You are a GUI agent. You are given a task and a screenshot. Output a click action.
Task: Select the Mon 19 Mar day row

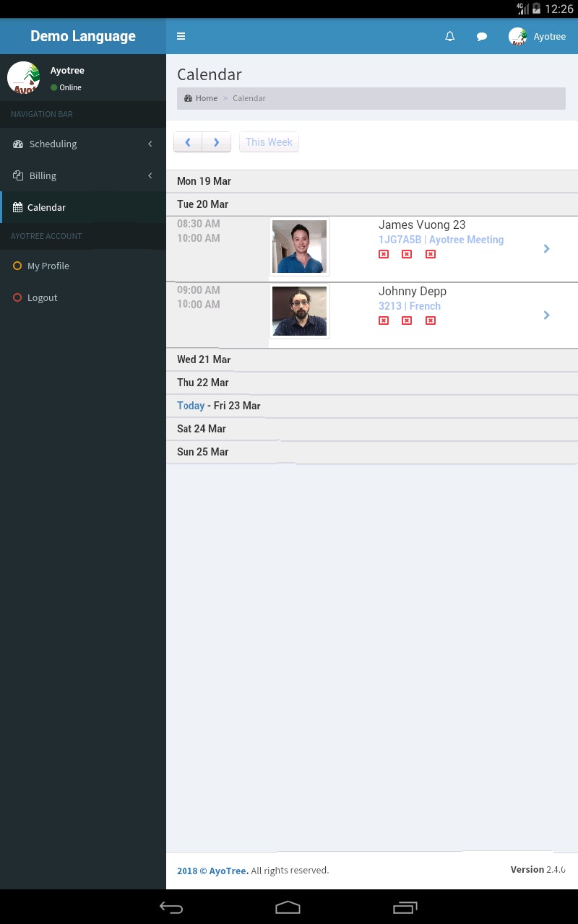(372, 181)
